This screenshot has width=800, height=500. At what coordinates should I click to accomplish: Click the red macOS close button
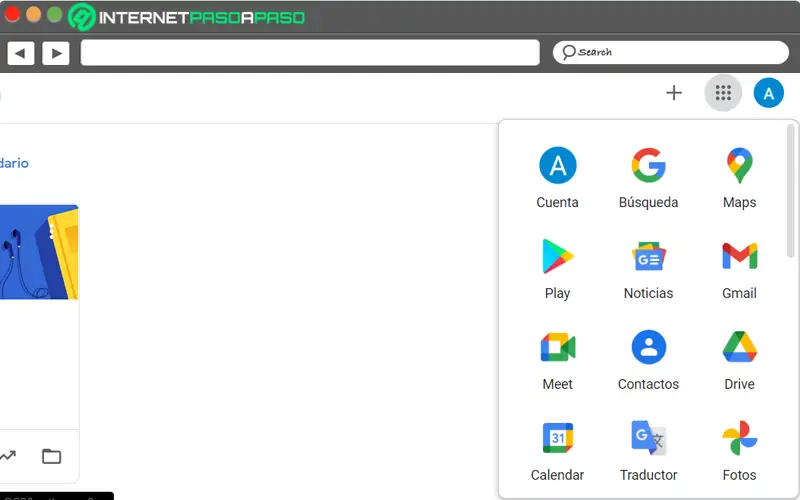(12, 14)
